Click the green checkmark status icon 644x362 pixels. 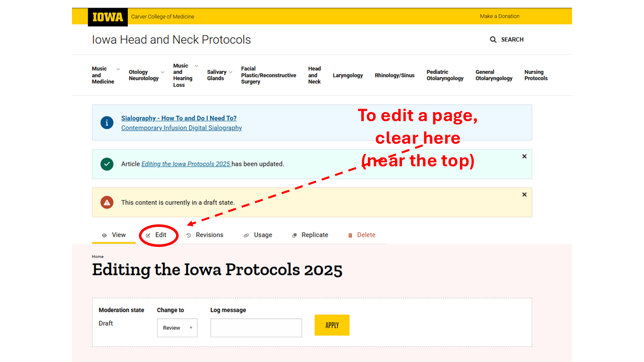click(107, 163)
